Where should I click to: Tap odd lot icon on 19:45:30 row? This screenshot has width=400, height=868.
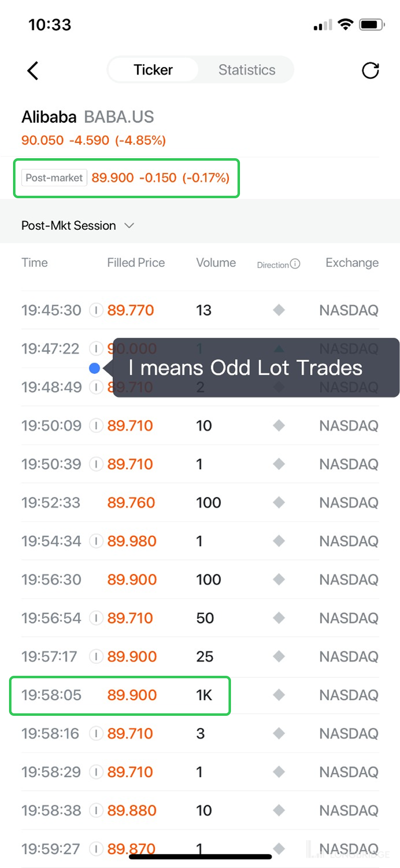point(95,310)
